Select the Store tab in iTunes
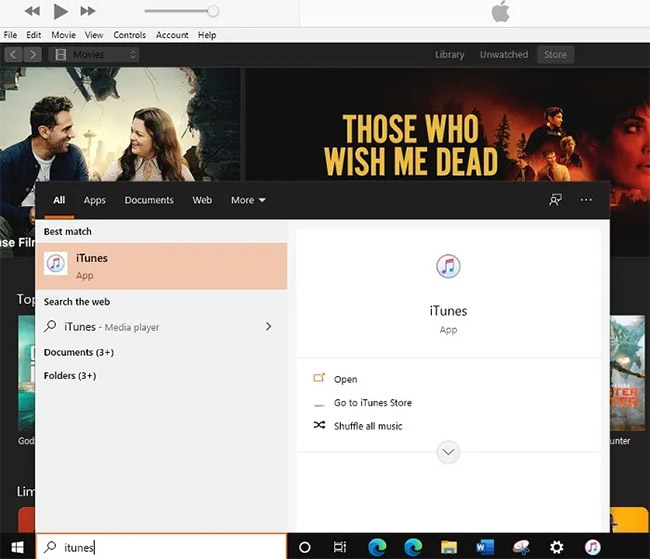The width and height of the screenshot is (650, 559). tap(555, 54)
